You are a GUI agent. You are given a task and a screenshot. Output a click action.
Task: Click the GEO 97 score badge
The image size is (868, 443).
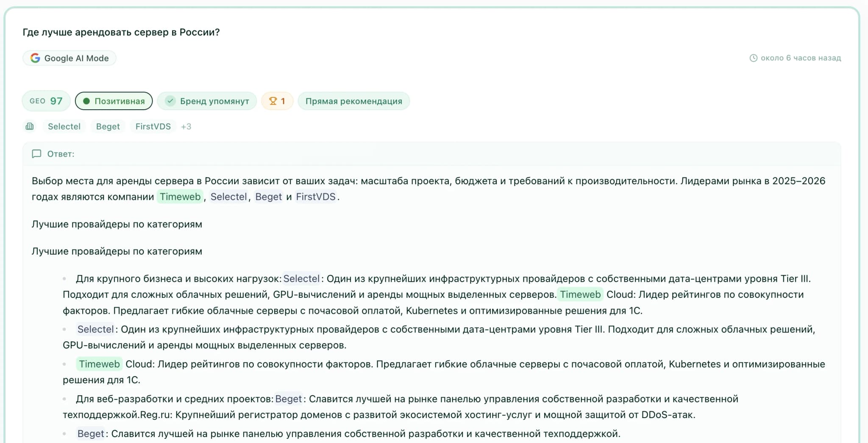(46, 101)
